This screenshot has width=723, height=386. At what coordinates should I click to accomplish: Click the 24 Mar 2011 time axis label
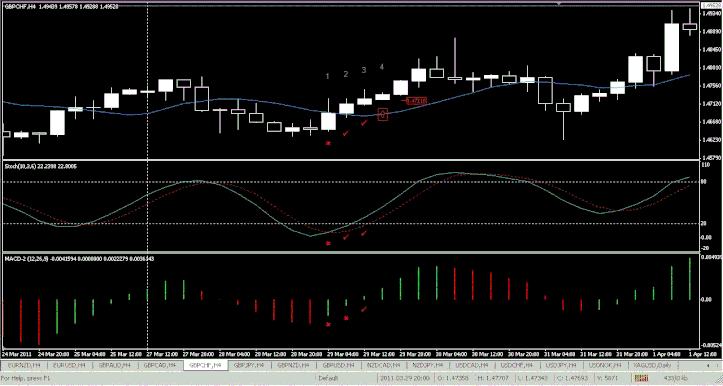16,355
